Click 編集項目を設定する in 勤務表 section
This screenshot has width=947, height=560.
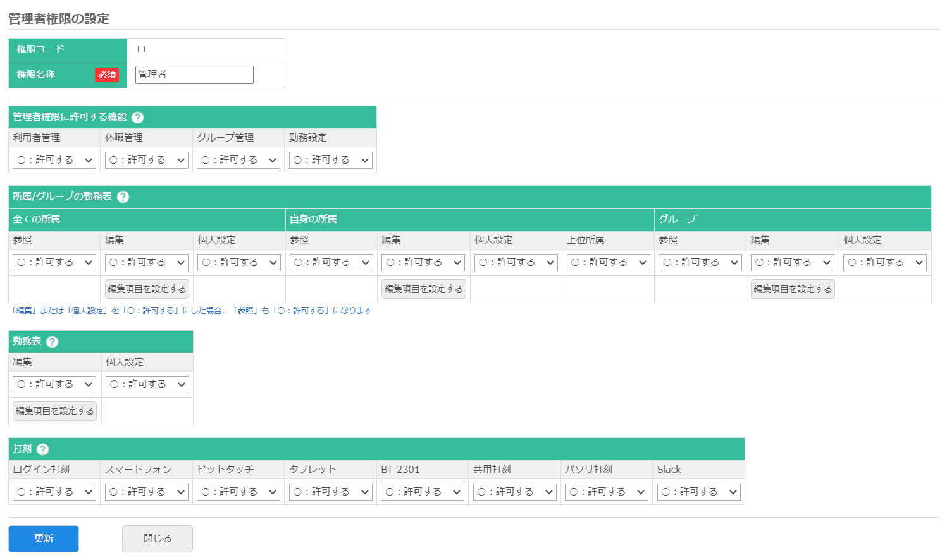55,411
